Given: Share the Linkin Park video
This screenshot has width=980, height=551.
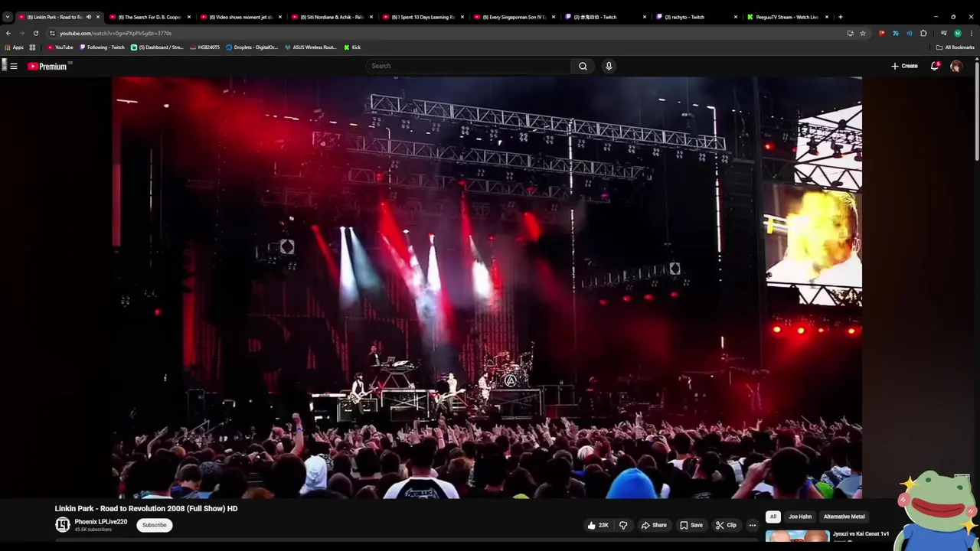Looking at the screenshot, I should [654, 525].
